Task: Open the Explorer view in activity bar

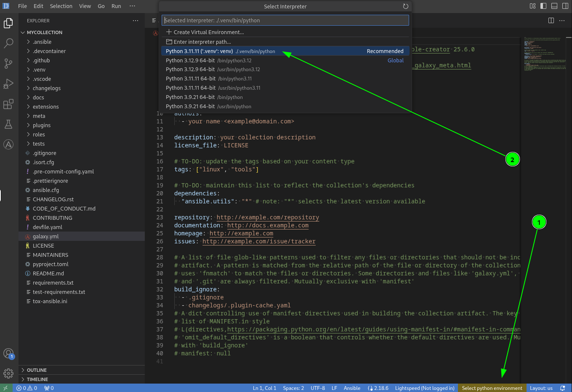Action: (x=8, y=23)
